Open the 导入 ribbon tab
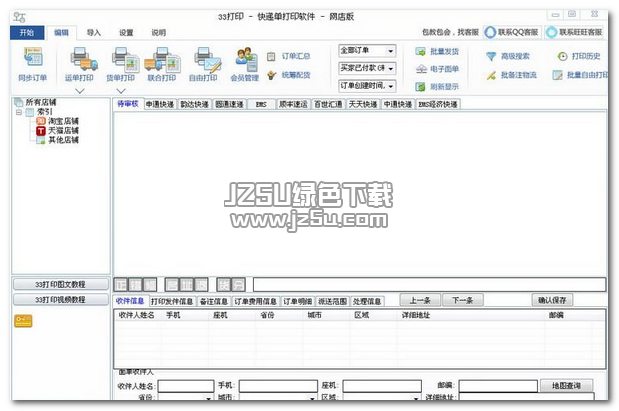Screen dimensions: 619x411 [x=94, y=33]
